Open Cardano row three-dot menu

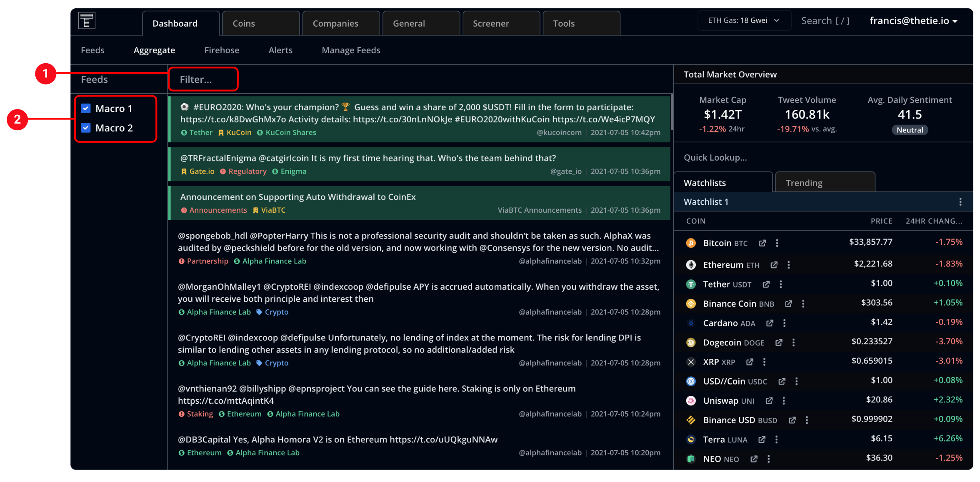coord(784,323)
